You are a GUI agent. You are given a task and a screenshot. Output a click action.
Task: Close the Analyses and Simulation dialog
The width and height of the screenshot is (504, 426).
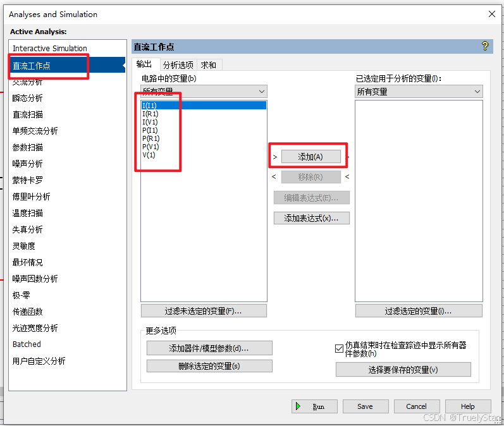pos(492,14)
